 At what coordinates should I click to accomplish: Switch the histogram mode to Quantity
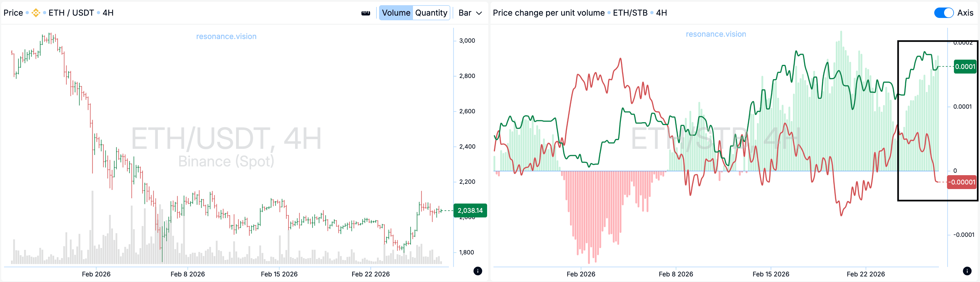tap(431, 13)
